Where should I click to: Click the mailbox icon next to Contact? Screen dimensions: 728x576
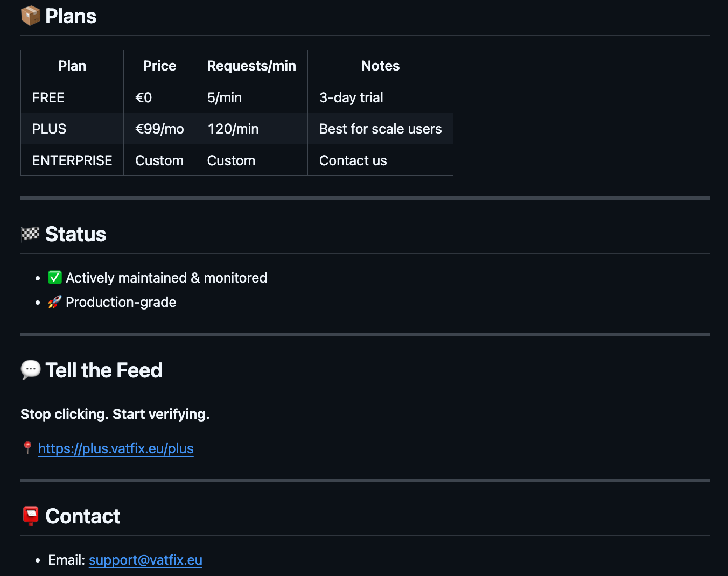tap(31, 516)
